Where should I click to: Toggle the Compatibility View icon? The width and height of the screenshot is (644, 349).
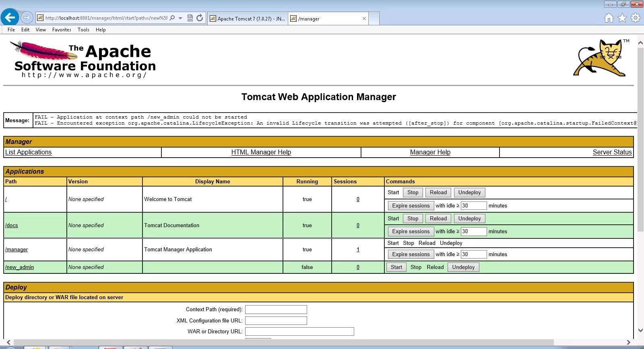coord(190,18)
